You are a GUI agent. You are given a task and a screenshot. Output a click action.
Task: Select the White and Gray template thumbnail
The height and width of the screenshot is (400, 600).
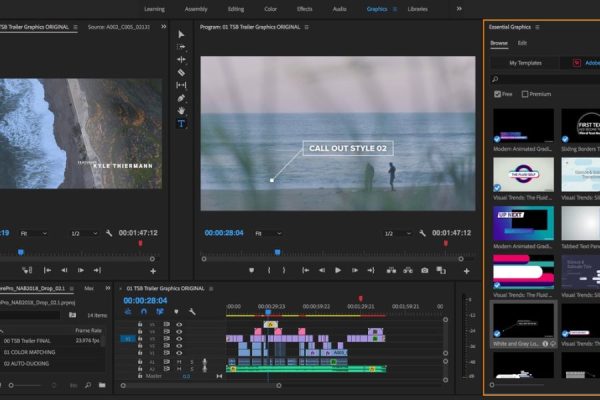click(522, 320)
